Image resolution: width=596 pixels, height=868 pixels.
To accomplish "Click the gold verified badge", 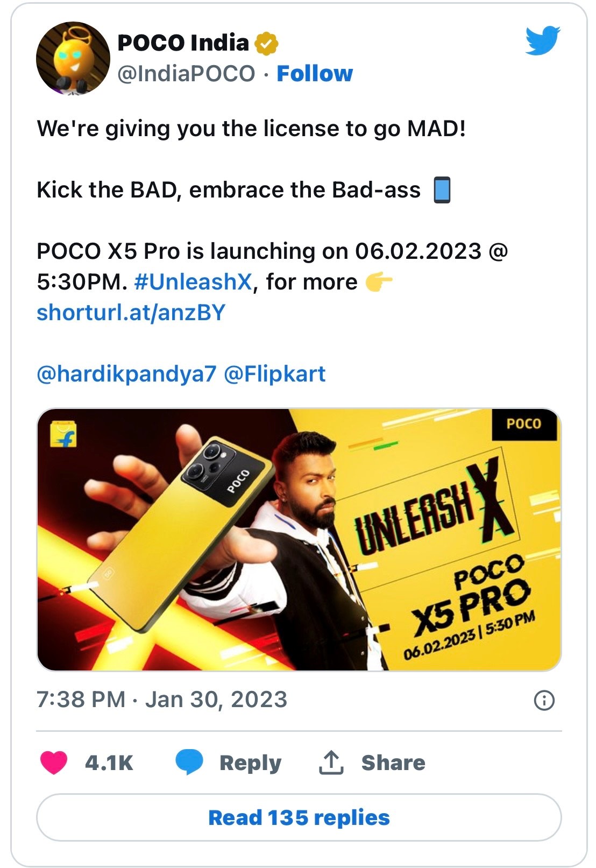I will tap(266, 43).
